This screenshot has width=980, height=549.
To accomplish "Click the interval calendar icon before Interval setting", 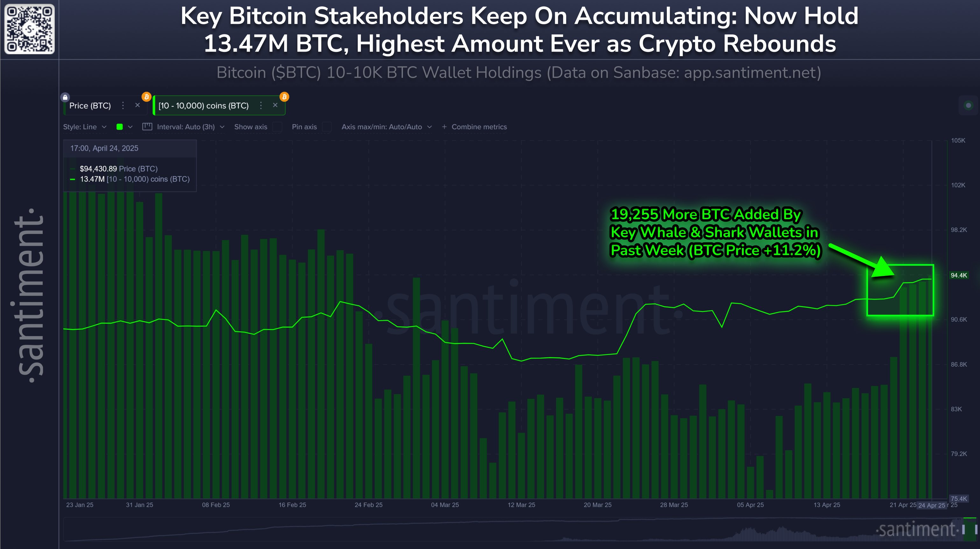I will point(148,127).
